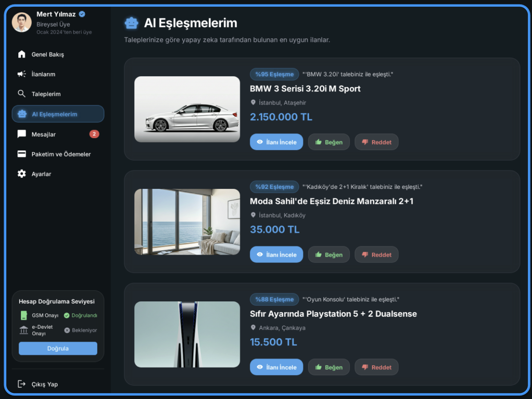View the Playstation 5 listing details

(276, 367)
